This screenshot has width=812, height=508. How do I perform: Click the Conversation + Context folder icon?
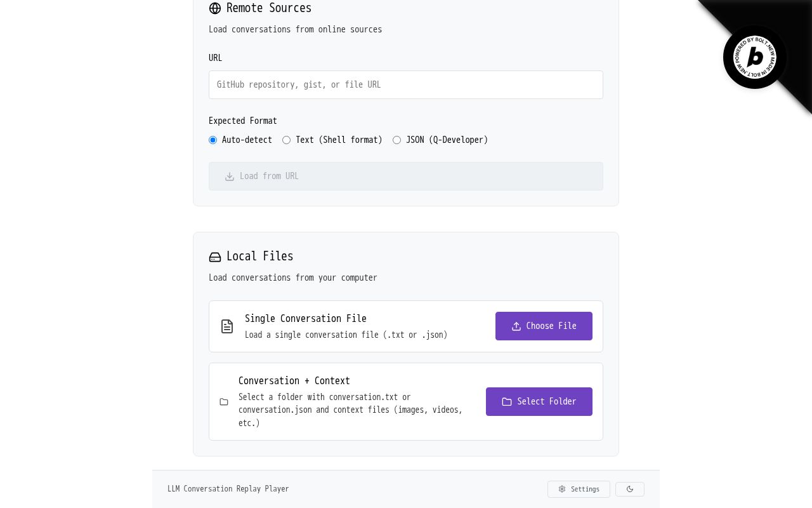(224, 402)
